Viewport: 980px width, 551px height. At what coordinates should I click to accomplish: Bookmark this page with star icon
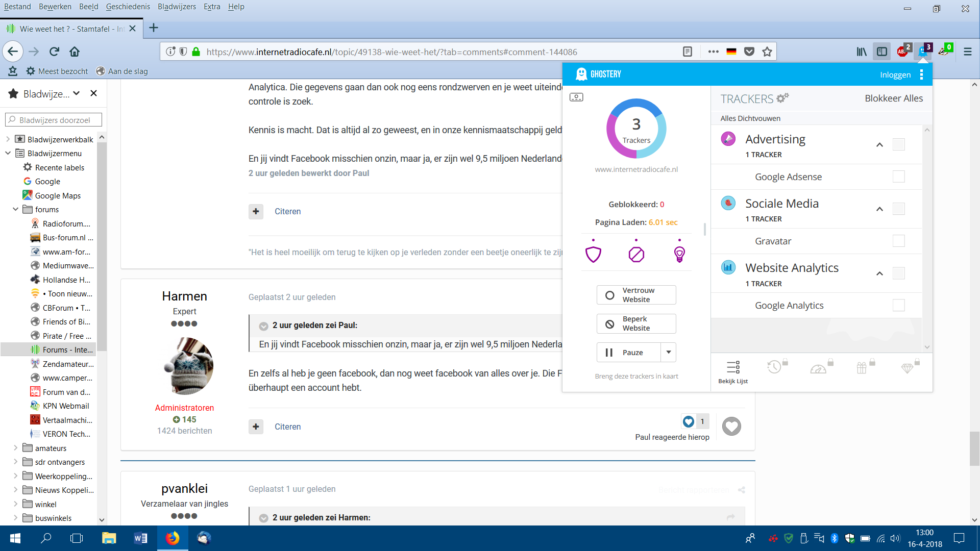(x=767, y=52)
